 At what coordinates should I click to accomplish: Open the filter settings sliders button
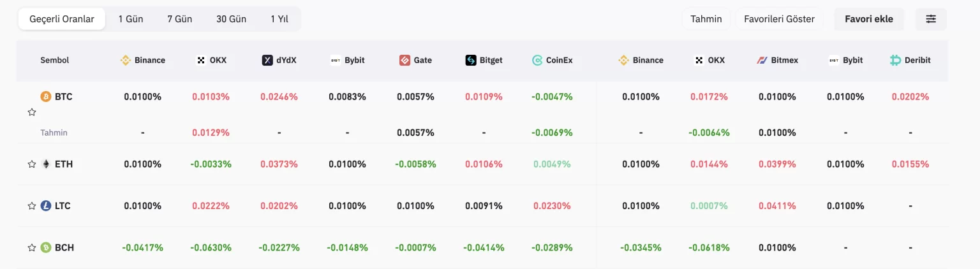(931, 19)
